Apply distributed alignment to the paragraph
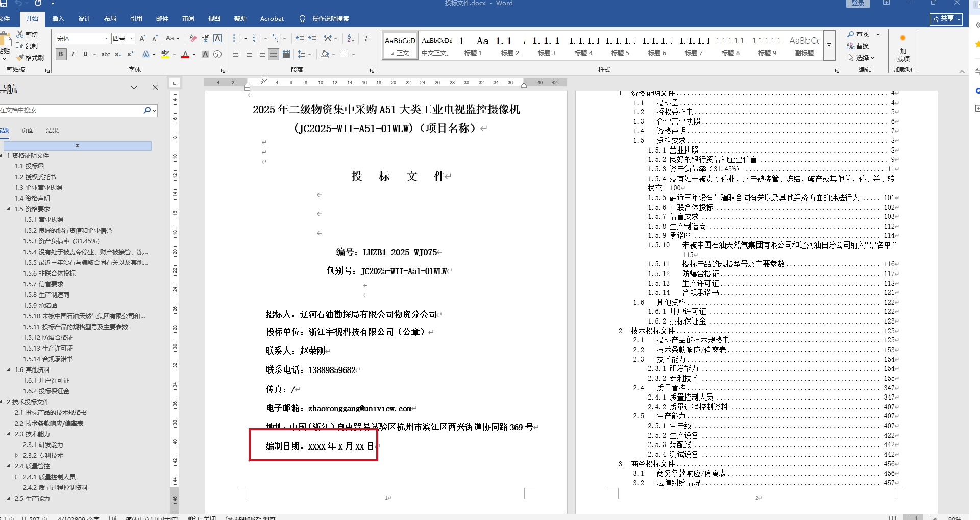Viewport: 980px width, 520px height. [286, 54]
